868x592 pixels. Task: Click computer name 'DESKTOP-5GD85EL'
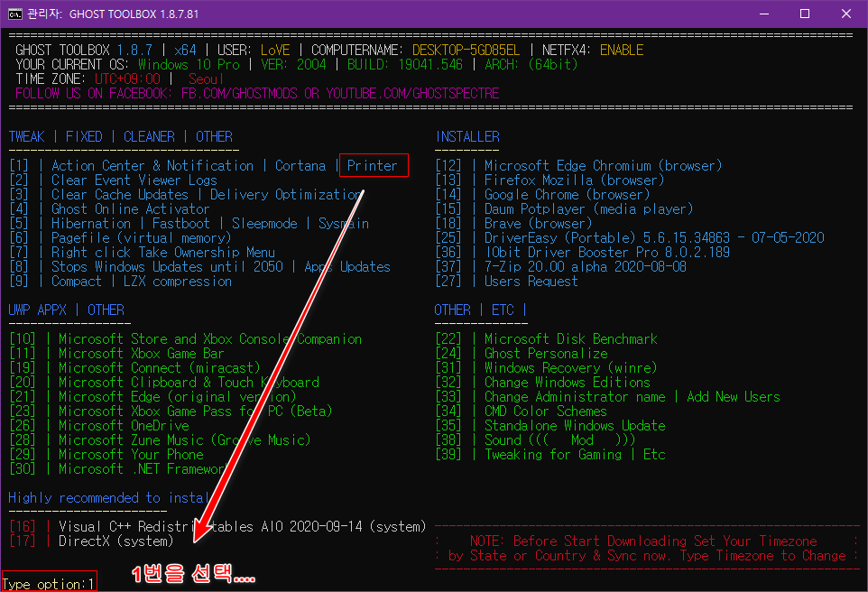point(466,51)
